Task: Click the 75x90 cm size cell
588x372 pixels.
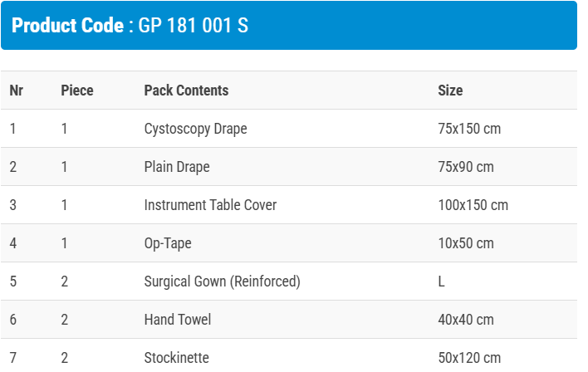Action: pos(466,167)
